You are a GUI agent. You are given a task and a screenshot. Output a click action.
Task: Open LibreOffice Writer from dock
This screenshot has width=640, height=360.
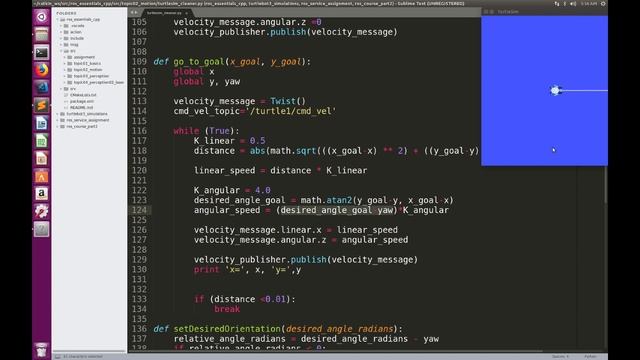tap(41, 123)
